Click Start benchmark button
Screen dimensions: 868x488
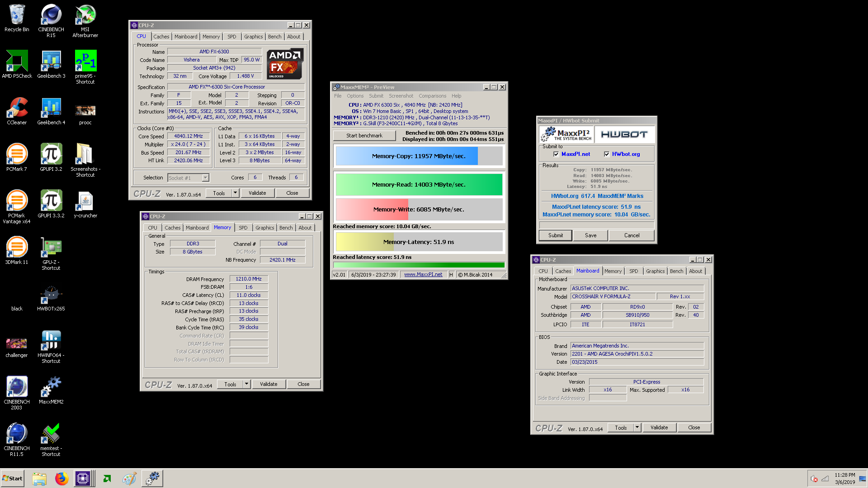364,136
